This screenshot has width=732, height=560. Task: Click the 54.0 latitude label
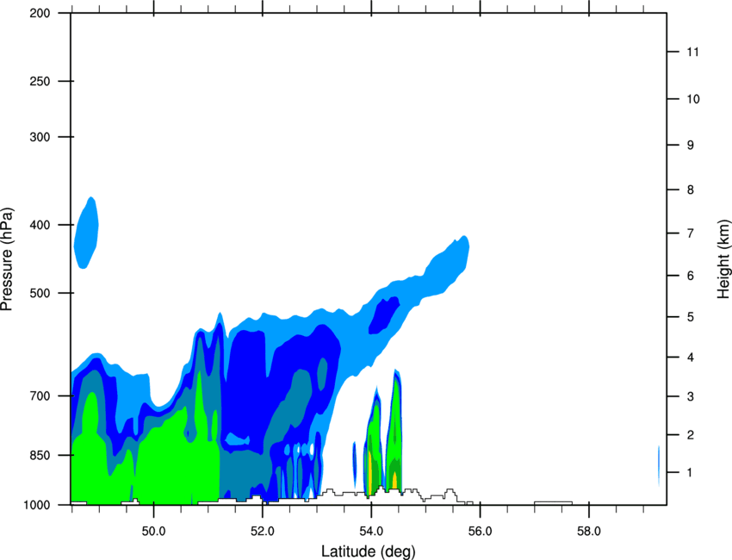coord(372,532)
